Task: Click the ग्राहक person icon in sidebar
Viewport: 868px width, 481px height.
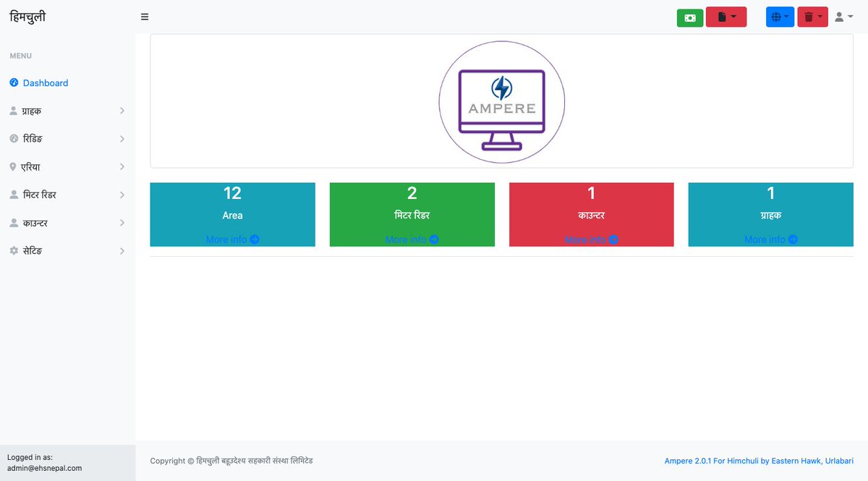Action: (x=14, y=111)
